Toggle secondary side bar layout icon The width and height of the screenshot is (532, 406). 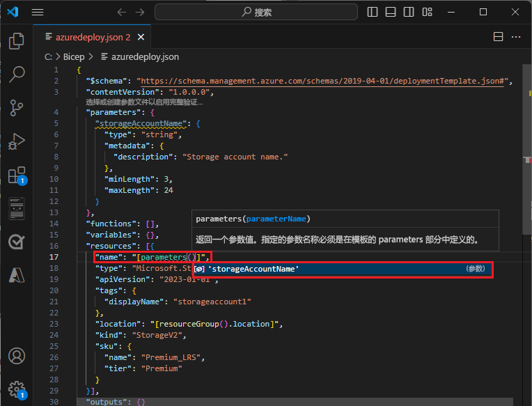point(409,13)
